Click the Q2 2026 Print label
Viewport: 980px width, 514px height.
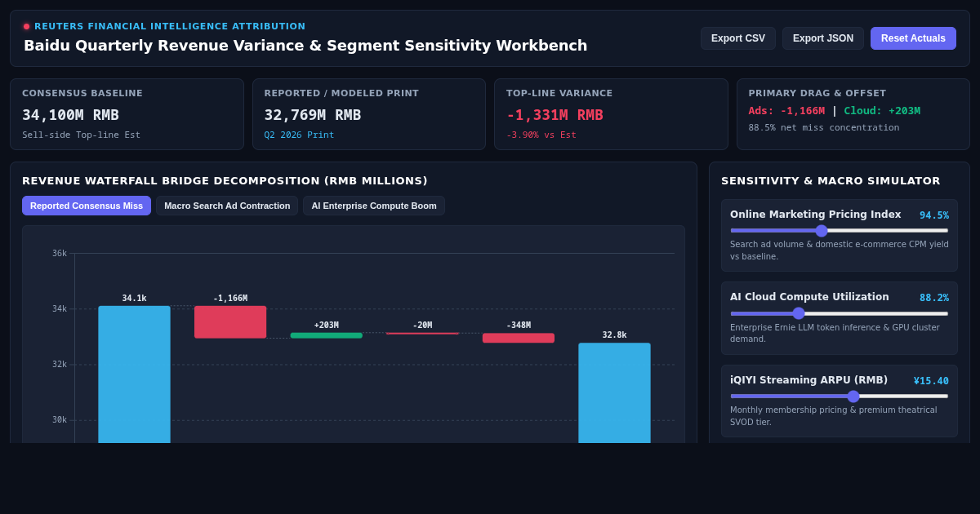pos(299,135)
